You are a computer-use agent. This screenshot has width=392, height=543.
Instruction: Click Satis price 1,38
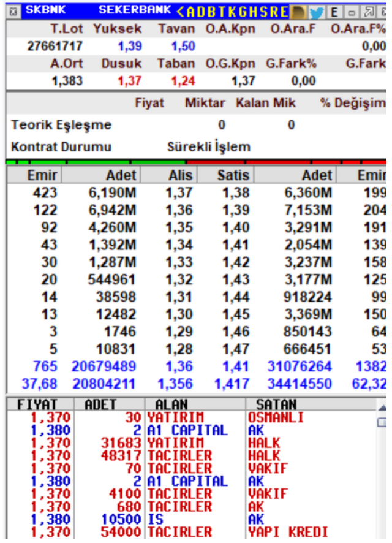(236, 193)
